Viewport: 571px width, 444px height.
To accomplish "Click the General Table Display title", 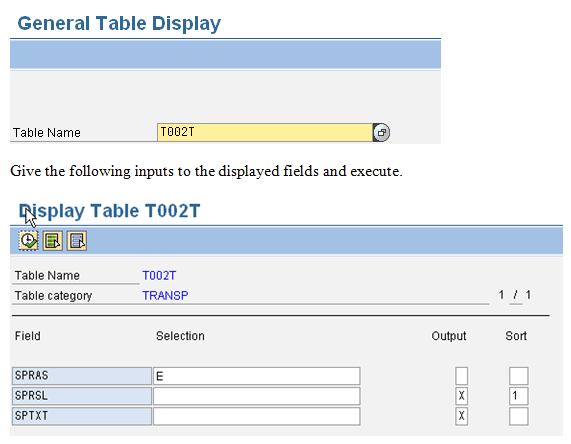I will 119,24.
